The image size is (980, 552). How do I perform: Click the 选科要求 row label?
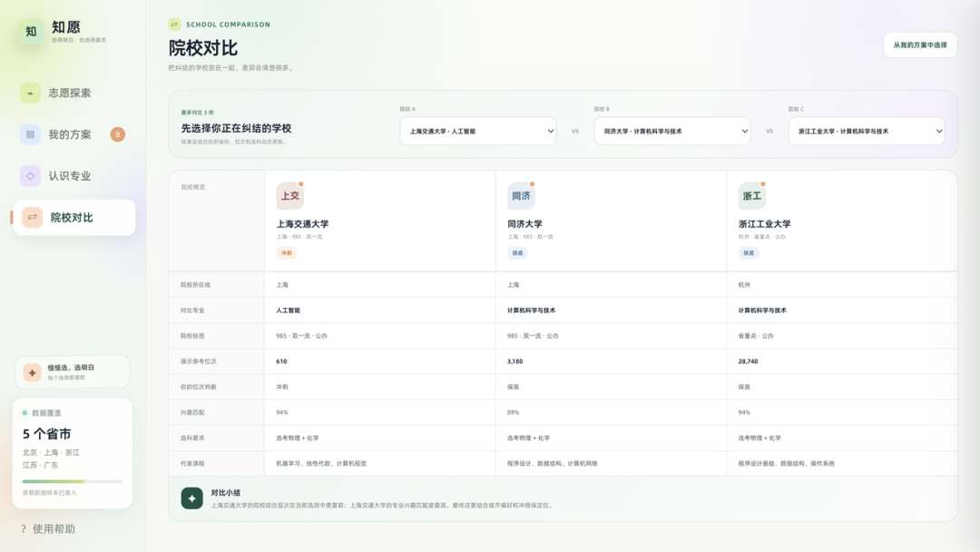[192, 439]
